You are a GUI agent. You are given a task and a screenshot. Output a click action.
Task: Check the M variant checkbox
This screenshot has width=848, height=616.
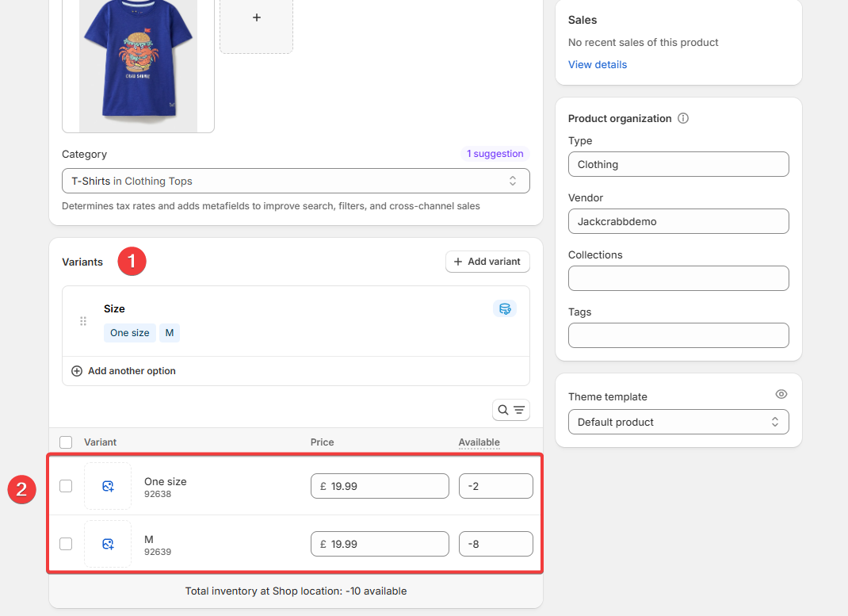[x=66, y=544]
